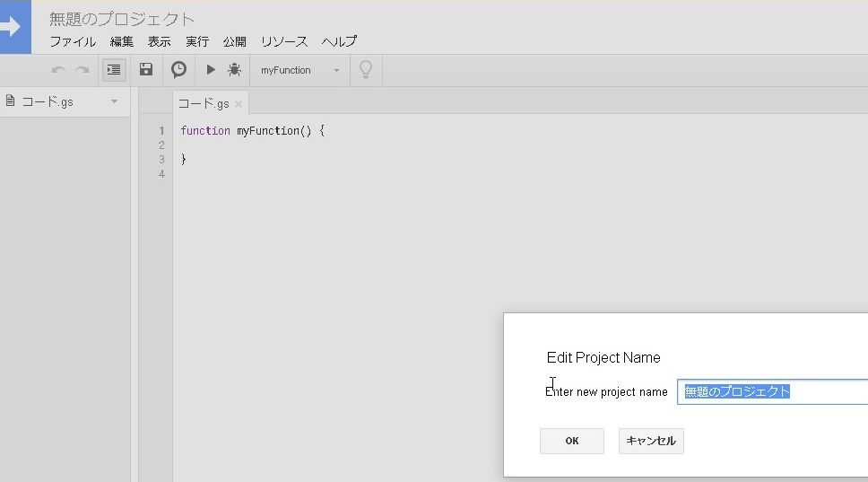Expand the コード.gs sidebar file dropdown arrow
Viewport: 868px width, 482px height.
click(x=114, y=101)
